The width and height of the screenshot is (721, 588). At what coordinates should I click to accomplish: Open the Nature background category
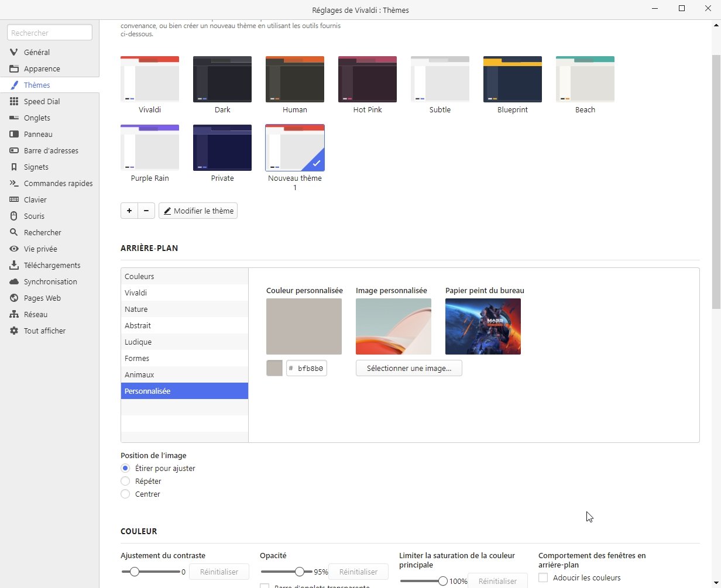[136, 309]
